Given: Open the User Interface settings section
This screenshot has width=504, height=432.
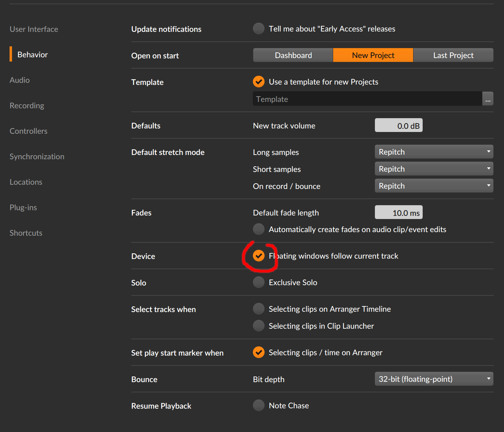Looking at the screenshot, I should point(34,29).
